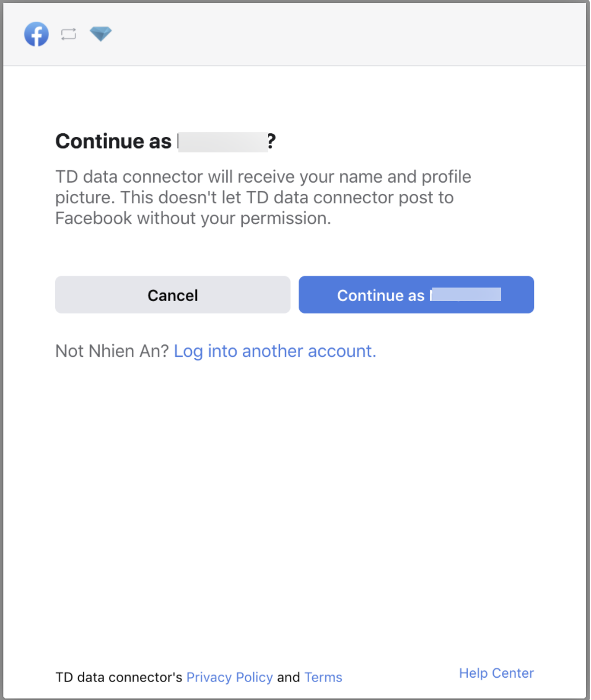Click the "Not Nhien An?" text
The width and height of the screenshot is (591, 700).
click(x=112, y=351)
